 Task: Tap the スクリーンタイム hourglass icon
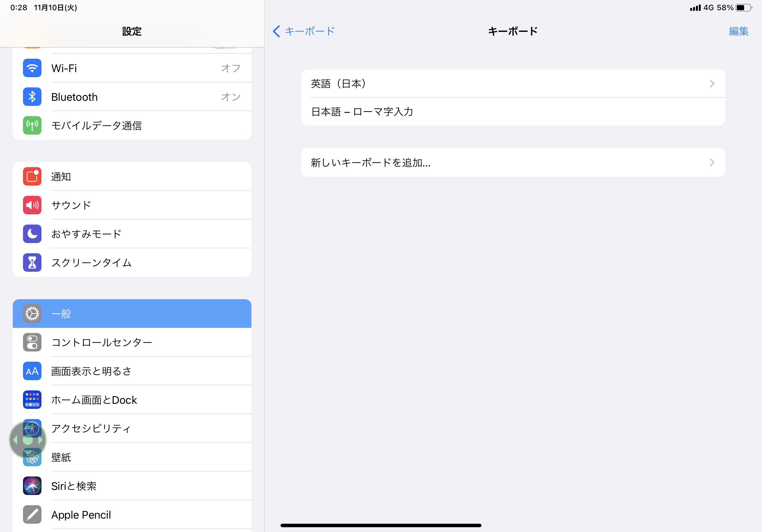click(32, 263)
